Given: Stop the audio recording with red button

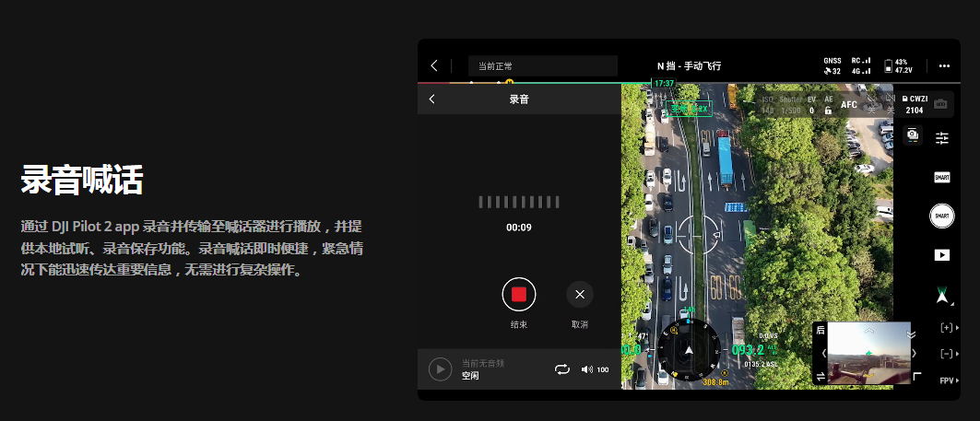Looking at the screenshot, I should click(x=518, y=294).
